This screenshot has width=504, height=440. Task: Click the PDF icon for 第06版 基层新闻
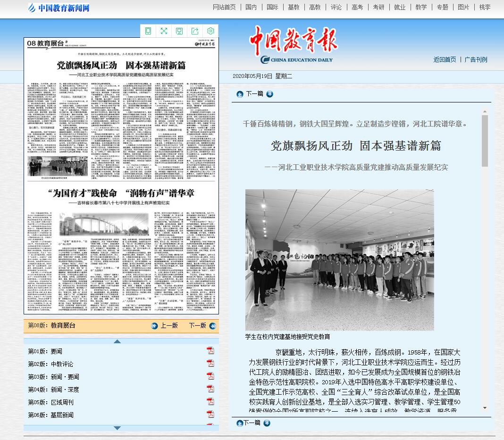(x=210, y=415)
